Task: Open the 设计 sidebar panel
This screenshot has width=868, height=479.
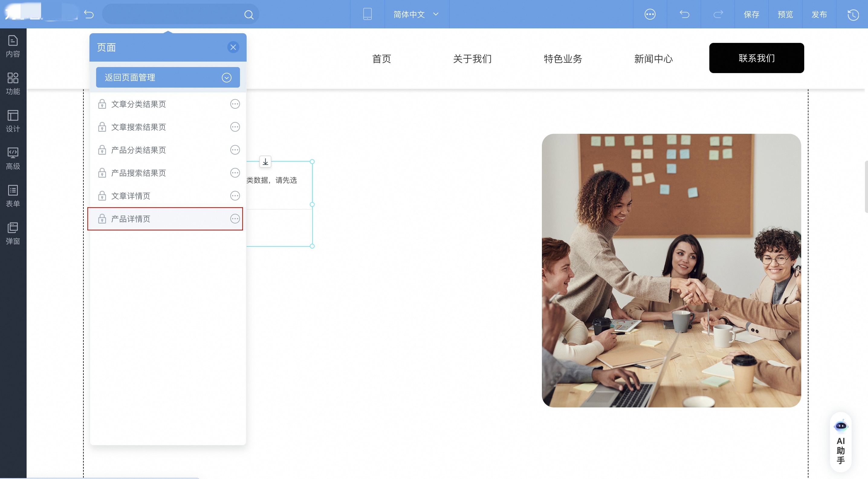Action: point(13,121)
